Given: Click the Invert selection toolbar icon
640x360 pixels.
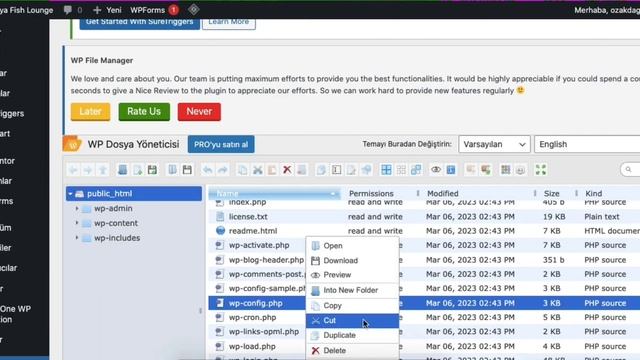Looking at the screenshot, I should (416, 170).
